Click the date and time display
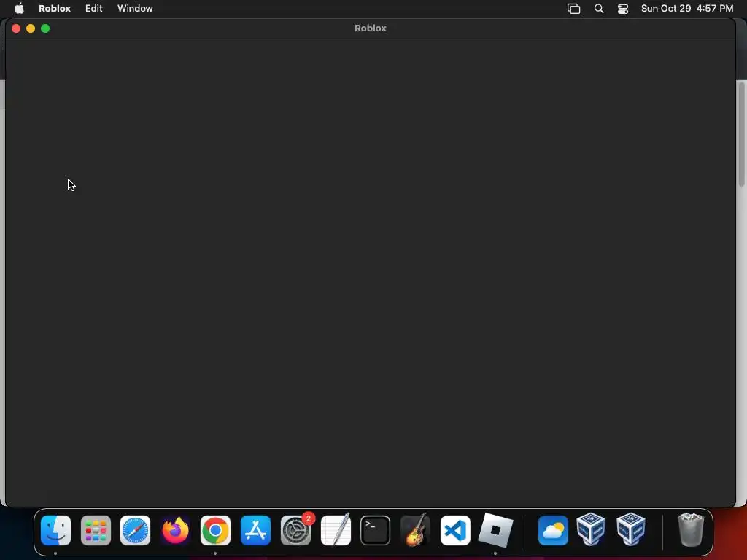 click(687, 8)
